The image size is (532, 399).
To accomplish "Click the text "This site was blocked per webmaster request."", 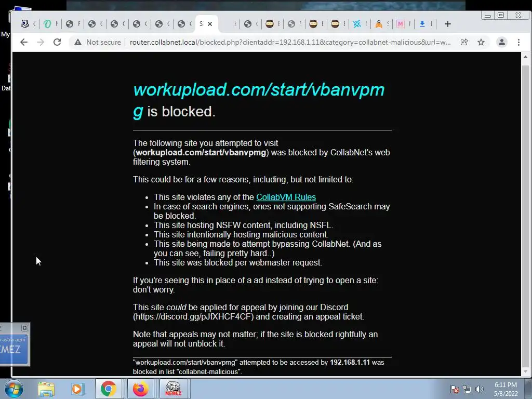I will (x=238, y=262).
